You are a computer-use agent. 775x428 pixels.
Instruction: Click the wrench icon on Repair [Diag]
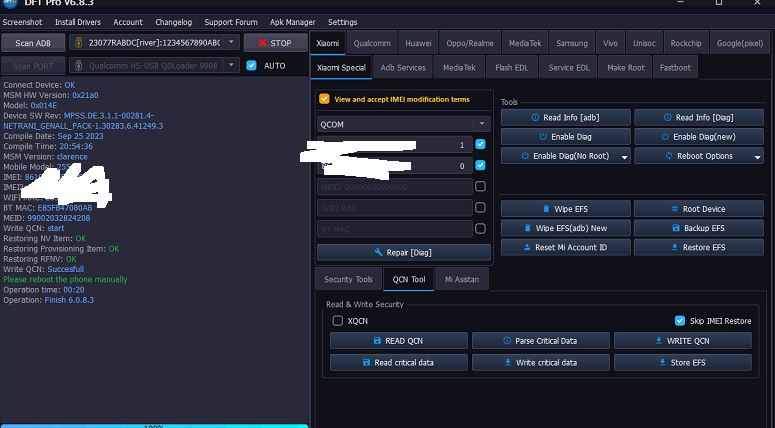click(x=379, y=253)
